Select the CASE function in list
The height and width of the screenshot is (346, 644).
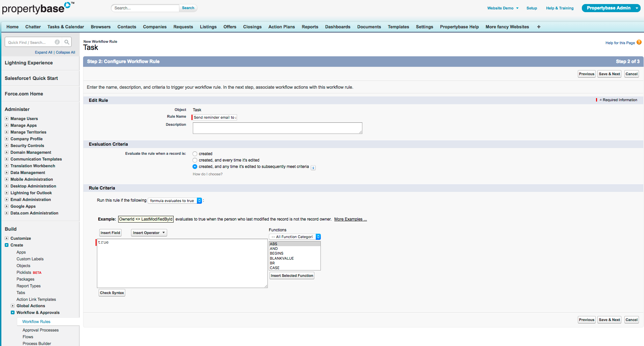click(294, 268)
